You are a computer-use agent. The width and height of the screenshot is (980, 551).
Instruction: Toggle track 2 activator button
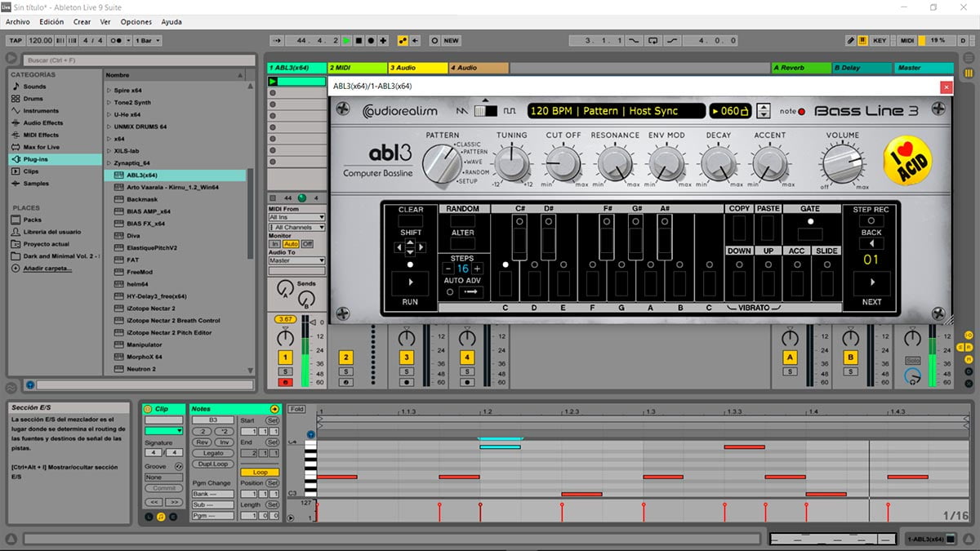point(345,358)
